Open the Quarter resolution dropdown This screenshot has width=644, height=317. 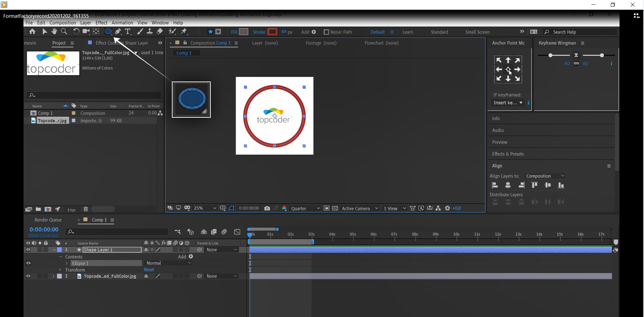pyautogui.click(x=306, y=208)
